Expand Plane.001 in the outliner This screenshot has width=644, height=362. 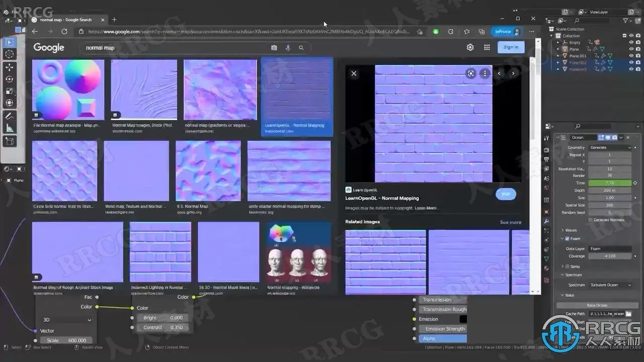pos(558,56)
